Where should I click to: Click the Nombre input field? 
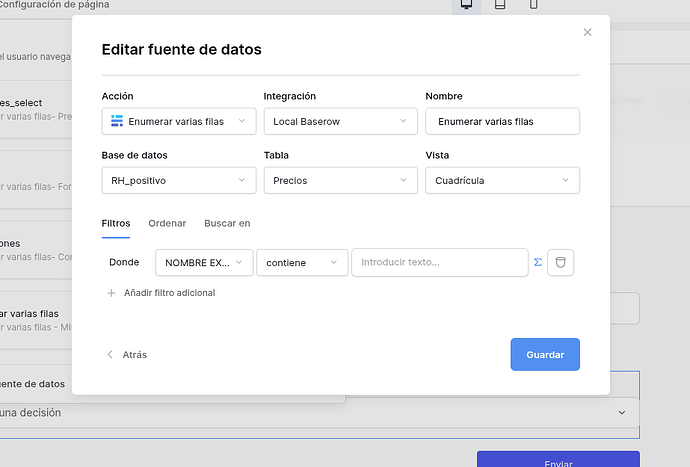coord(502,121)
